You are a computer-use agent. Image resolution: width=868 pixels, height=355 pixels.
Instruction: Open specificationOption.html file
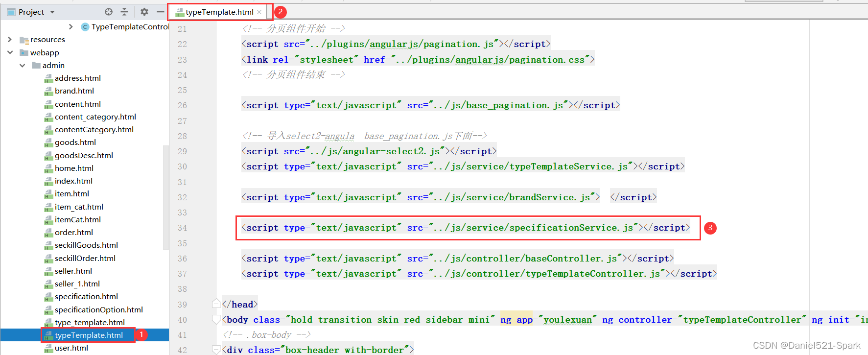click(x=99, y=309)
